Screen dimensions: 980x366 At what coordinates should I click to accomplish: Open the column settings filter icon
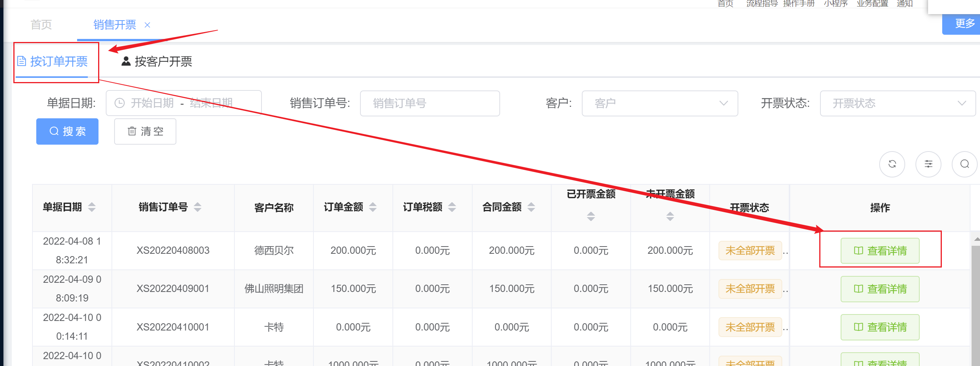click(928, 164)
